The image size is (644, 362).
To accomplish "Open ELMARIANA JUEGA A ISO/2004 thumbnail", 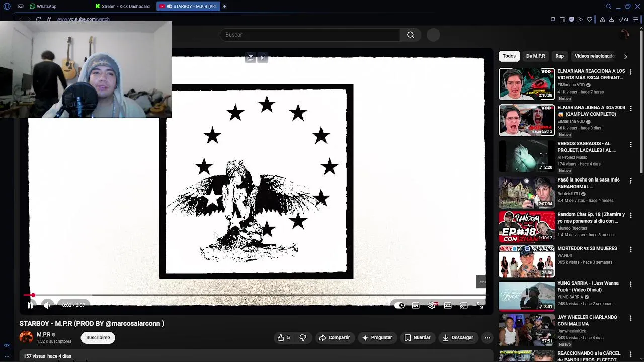I will (x=527, y=120).
